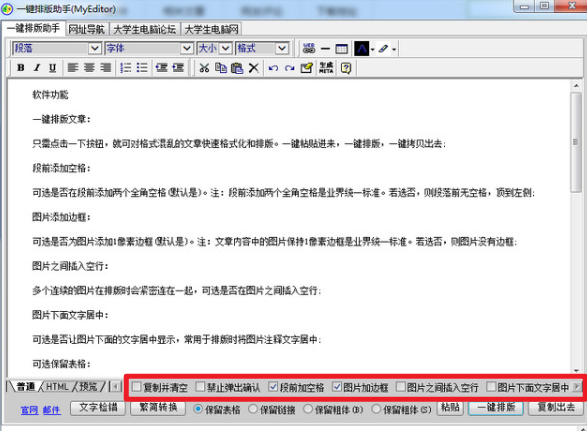Enable 复制并清空 checkbox

click(137, 386)
